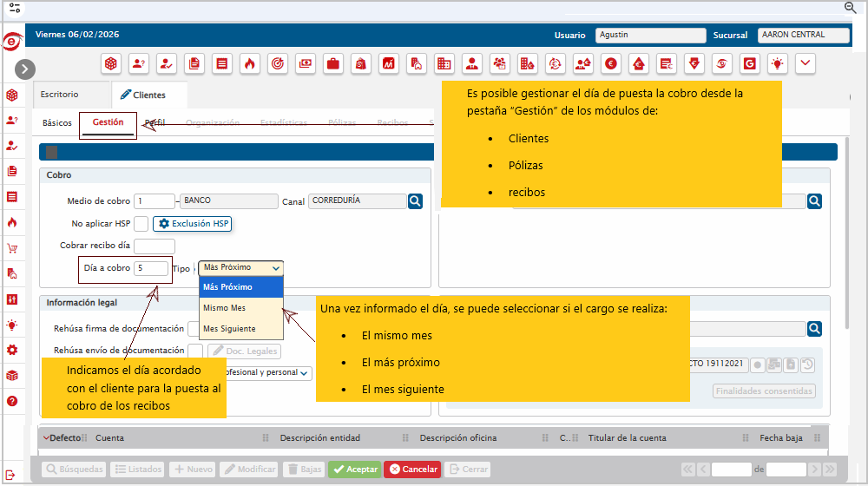Click the shopping cart icon in left sidebar
The width and height of the screenshot is (868, 486).
tap(11, 248)
